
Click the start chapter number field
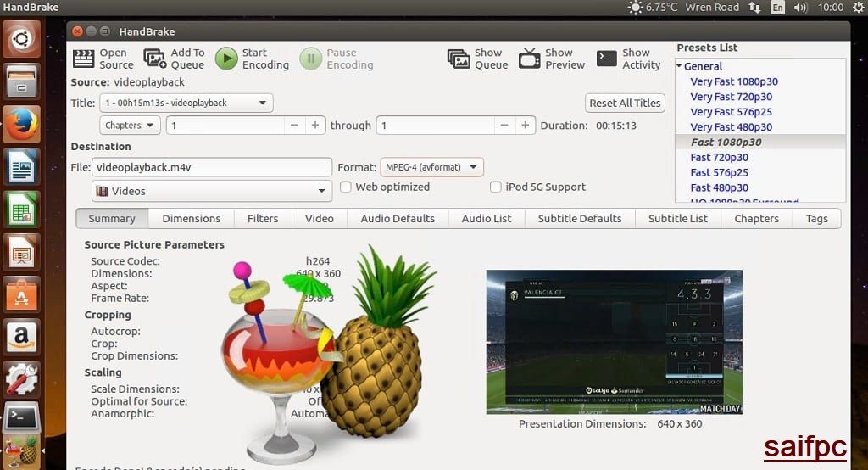(x=225, y=126)
